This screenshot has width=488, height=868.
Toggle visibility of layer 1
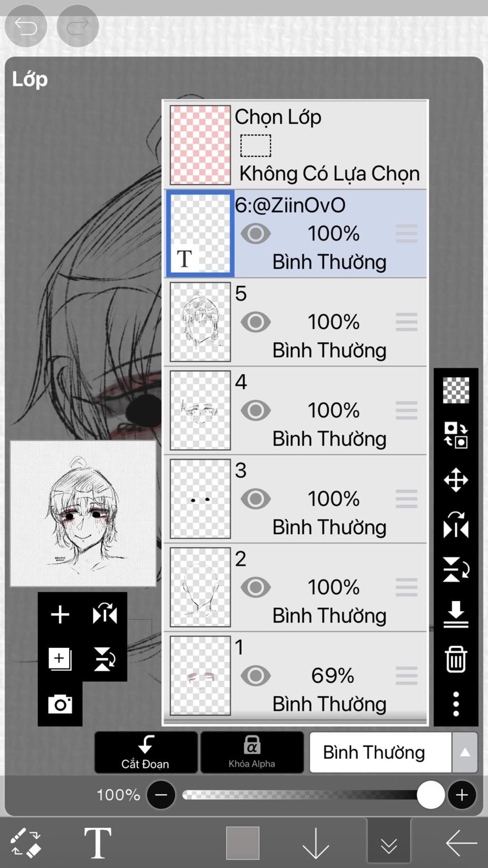click(x=255, y=676)
